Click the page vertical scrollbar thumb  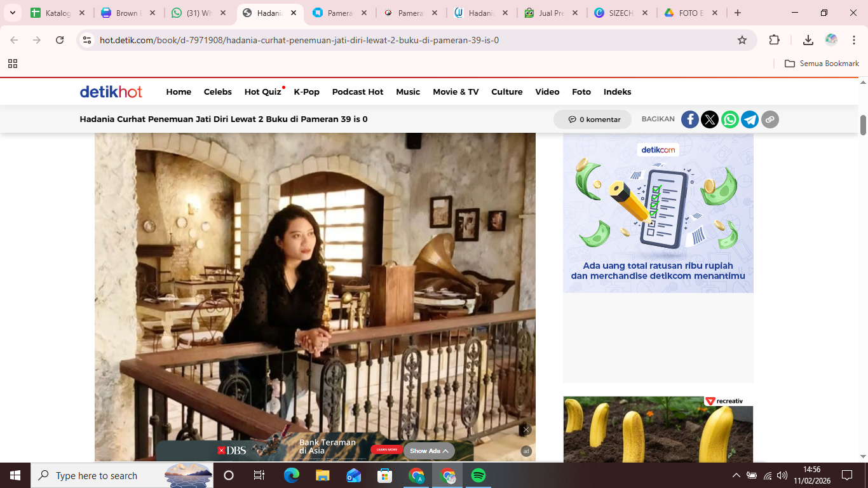tap(864, 125)
